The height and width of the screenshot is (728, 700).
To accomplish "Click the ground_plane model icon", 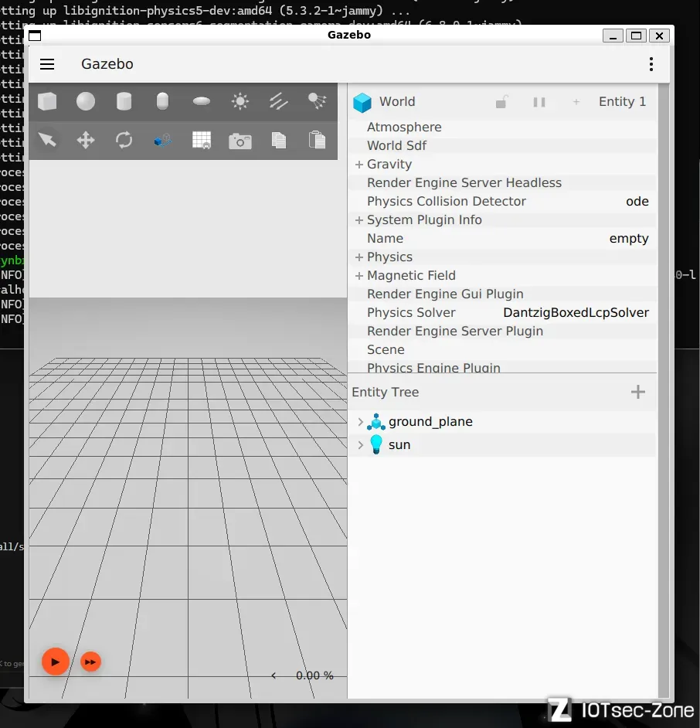I will (376, 421).
